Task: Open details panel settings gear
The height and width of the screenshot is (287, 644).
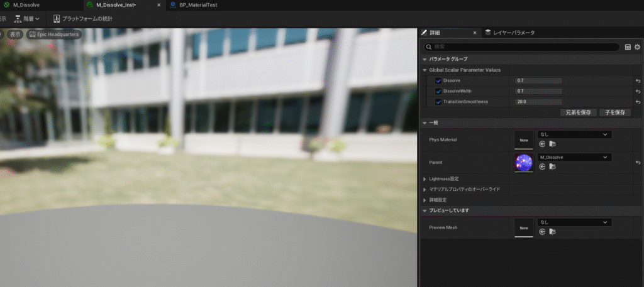Action: [638, 47]
